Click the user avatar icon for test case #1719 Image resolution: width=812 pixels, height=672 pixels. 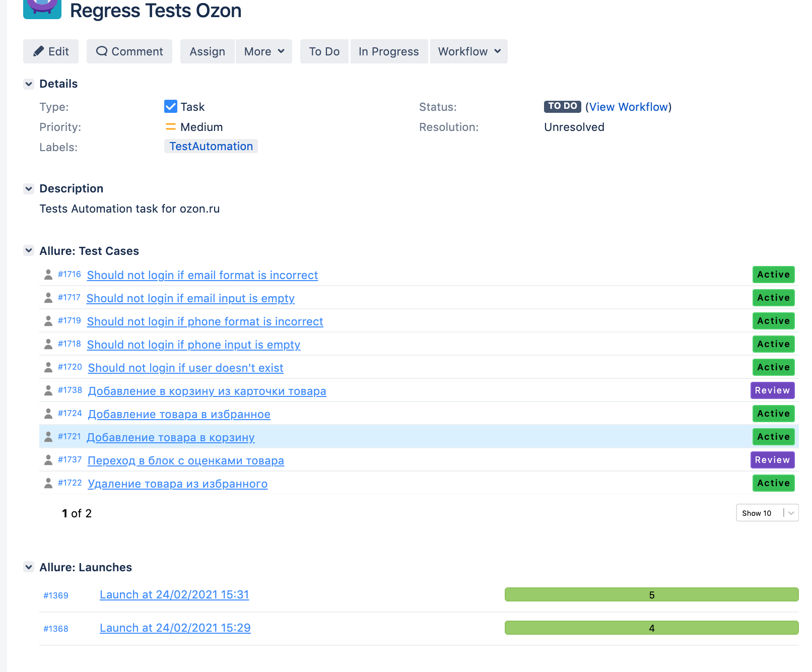[x=48, y=321]
